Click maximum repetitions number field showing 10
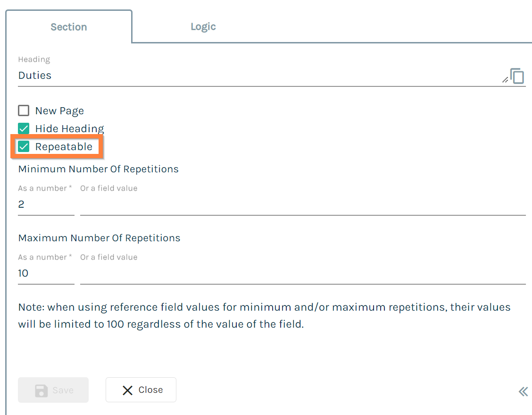This screenshot has height=415, width=532. (46, 273)
